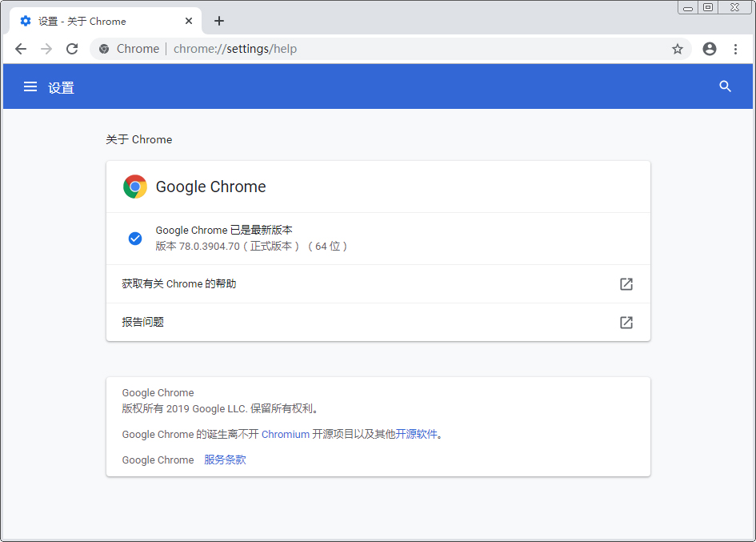
Task: Open the settings search icon
Action: point(725,86)
